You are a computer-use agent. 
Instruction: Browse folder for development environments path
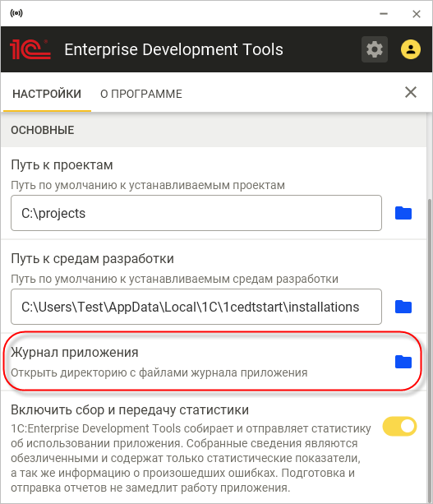click(x=403, y=307)
